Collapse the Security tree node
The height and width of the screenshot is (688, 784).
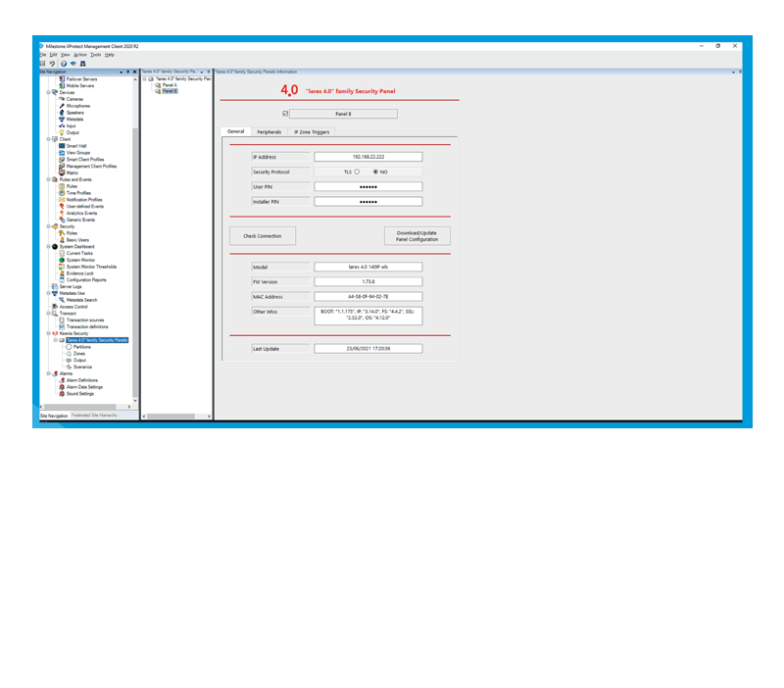tap(48, 226)
